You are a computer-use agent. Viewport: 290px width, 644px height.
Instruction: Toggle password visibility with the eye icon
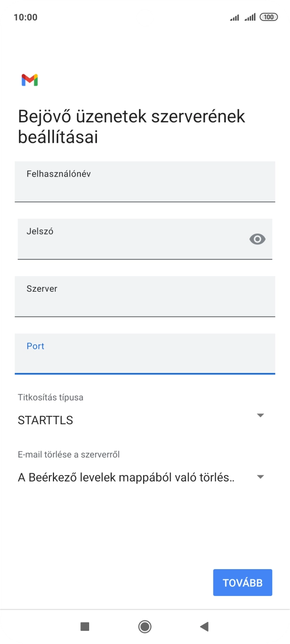(257, 239)
